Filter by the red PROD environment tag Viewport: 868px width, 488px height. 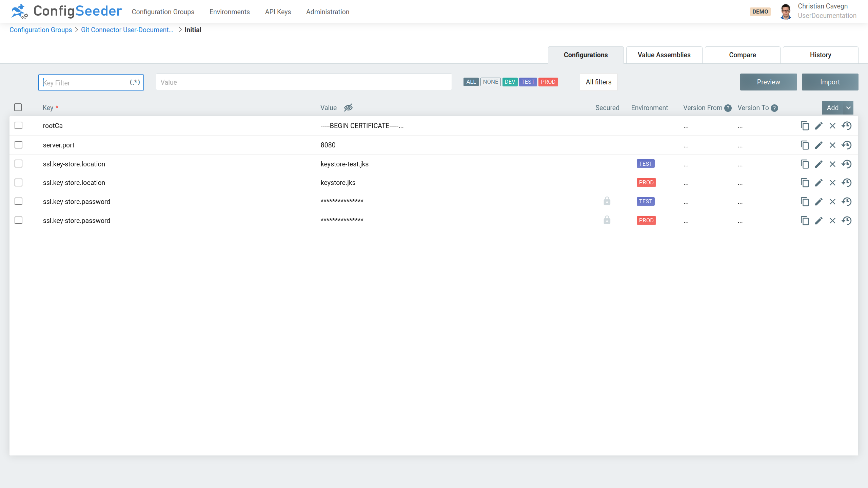(548, 82)
